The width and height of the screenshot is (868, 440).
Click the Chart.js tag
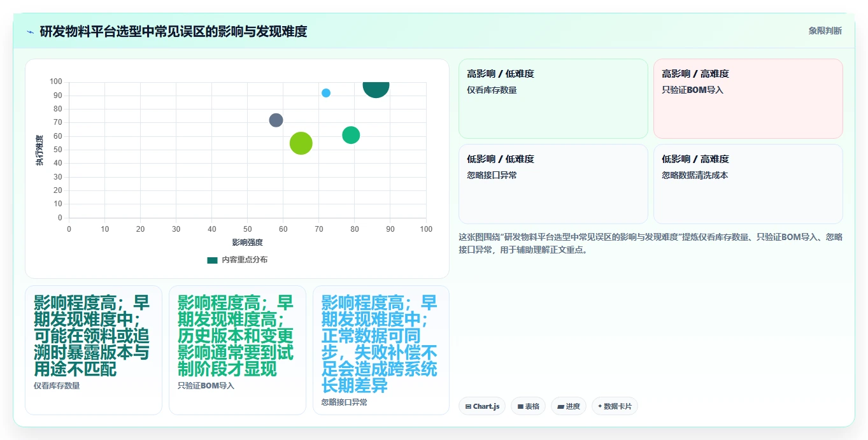(482, 406)
